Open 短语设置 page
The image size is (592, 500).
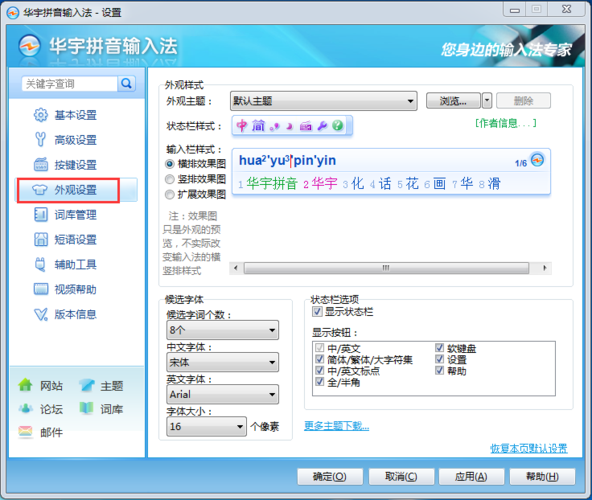click(76, 239)
